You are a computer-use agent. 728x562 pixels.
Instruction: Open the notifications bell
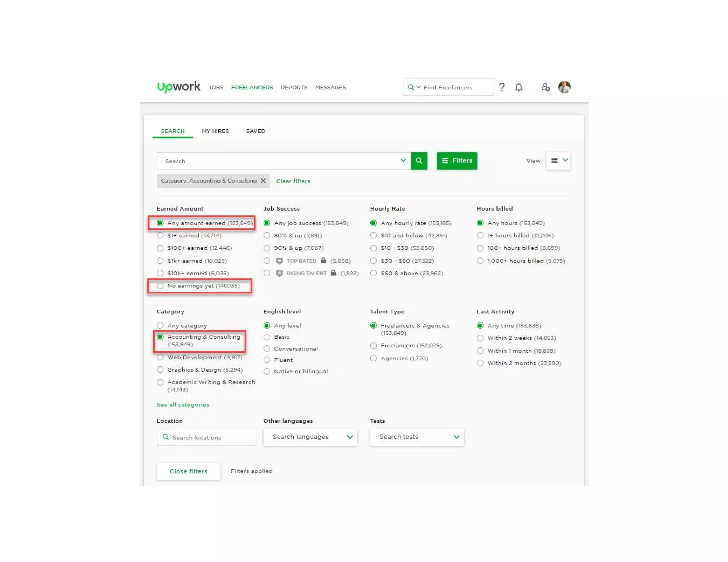click(x=519, y=87)
